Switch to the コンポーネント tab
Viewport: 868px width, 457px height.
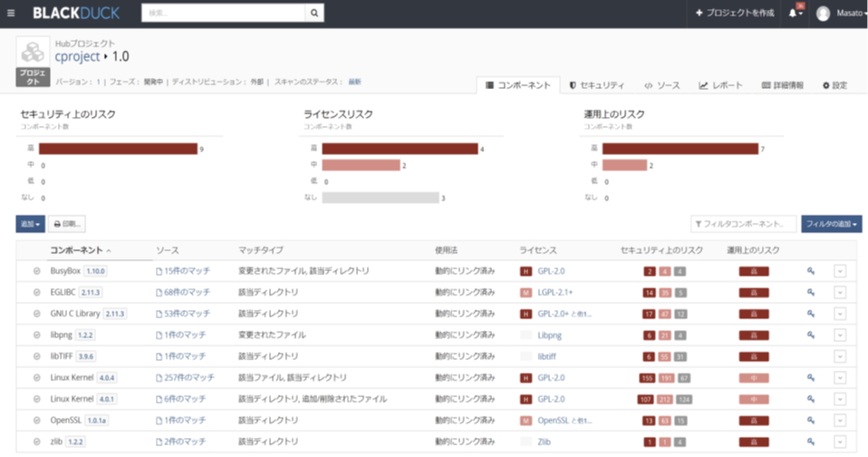pos(518,85)
